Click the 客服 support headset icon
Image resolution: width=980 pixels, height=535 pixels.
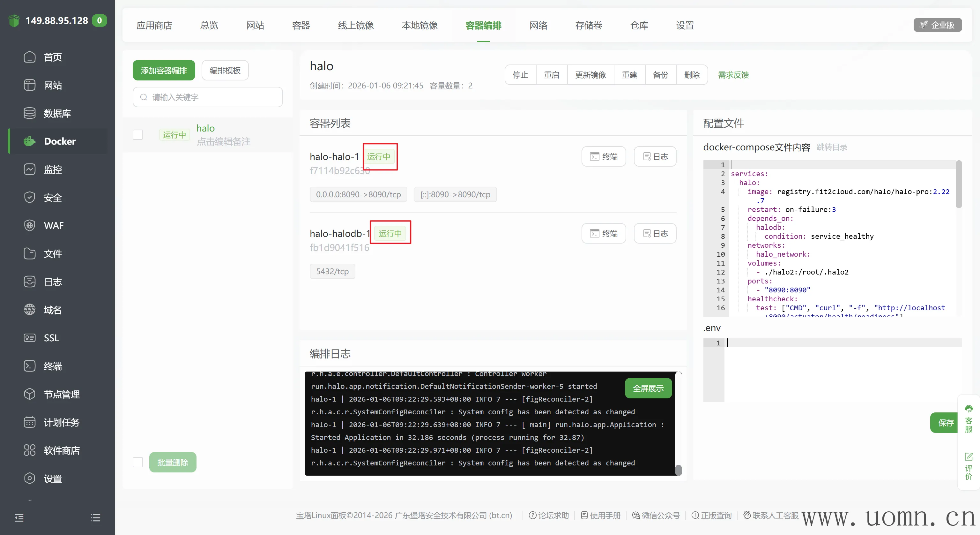click(968, 409)
